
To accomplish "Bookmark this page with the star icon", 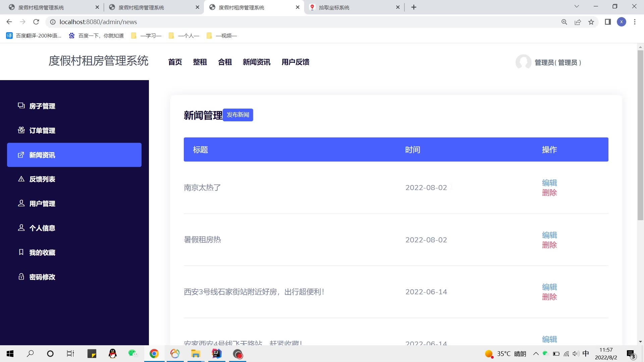I will click(x=591, y=22).
